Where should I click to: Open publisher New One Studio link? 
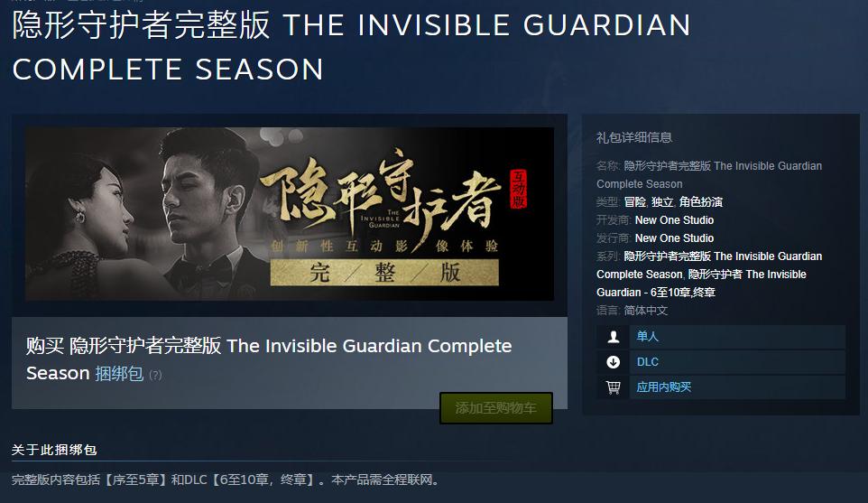point(674,238)
